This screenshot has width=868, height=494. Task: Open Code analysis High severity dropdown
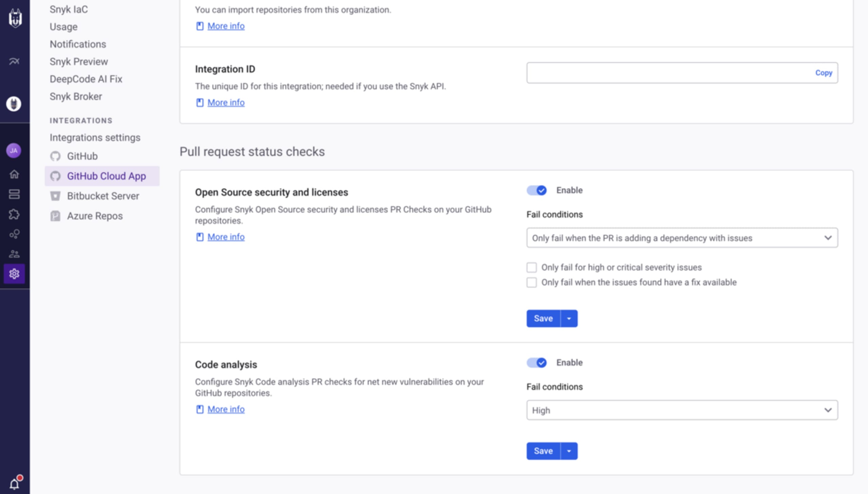point(682,410)
